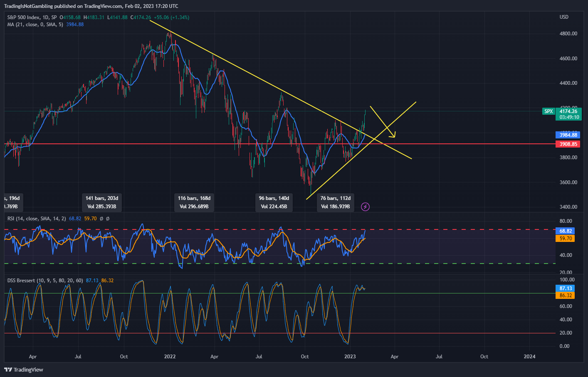Click the 2022 label on time axis
The width and height of the screenshot is (588, 377).
(170, 357)
